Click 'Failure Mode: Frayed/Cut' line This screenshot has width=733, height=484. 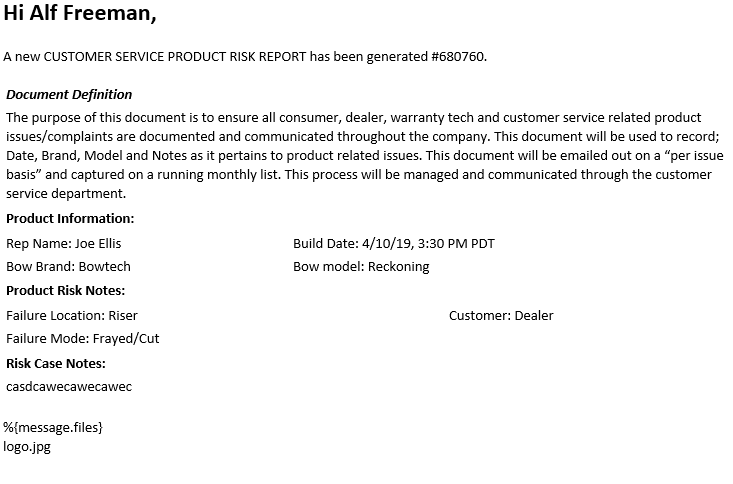(83, 339)
